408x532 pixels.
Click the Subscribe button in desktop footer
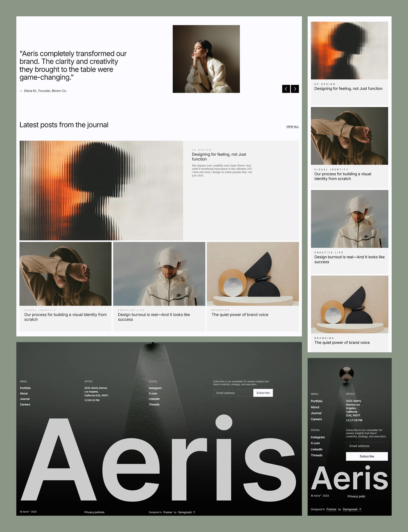click(x=263, y=393)
